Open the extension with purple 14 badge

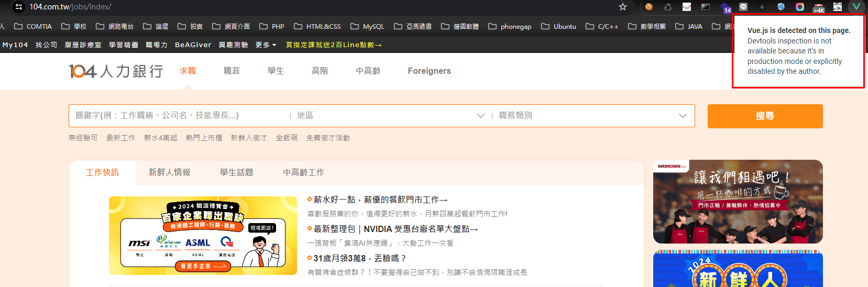tap(726, 8)
